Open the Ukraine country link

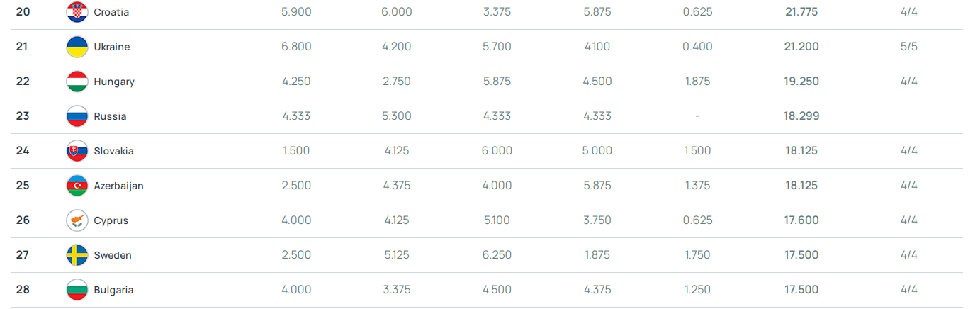click(x=111, y=47)
